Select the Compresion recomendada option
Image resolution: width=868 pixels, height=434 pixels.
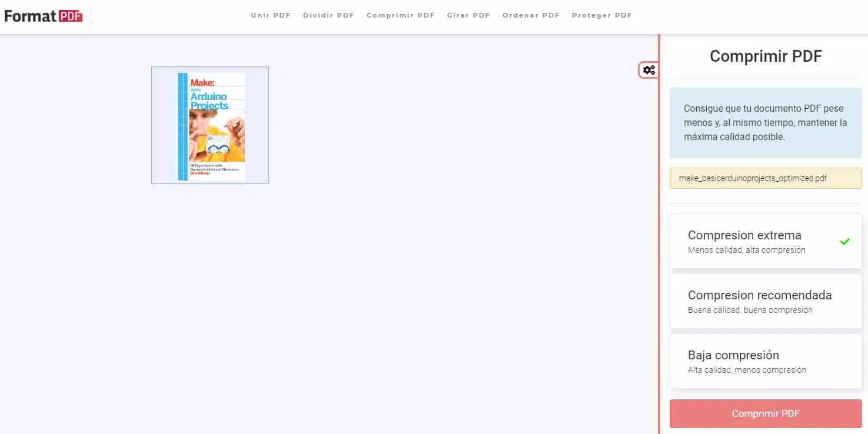click(766, 301)
